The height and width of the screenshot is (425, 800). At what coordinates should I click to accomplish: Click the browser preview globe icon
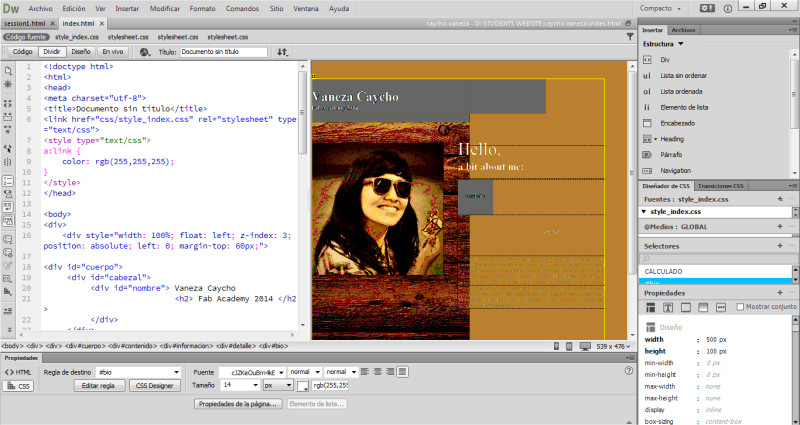click(145, 51)
